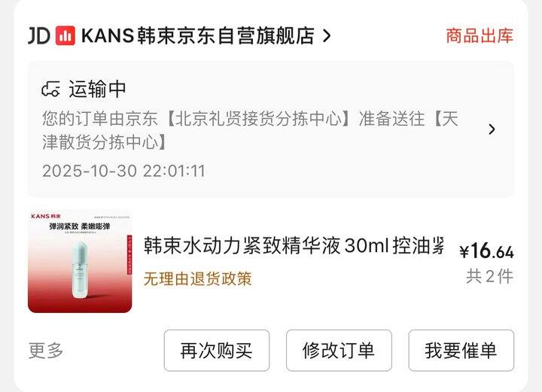Viewport: 542px width, 392px height.
Task: Open the KANS serum product thumbnail
Action: (x=80, y=261)
